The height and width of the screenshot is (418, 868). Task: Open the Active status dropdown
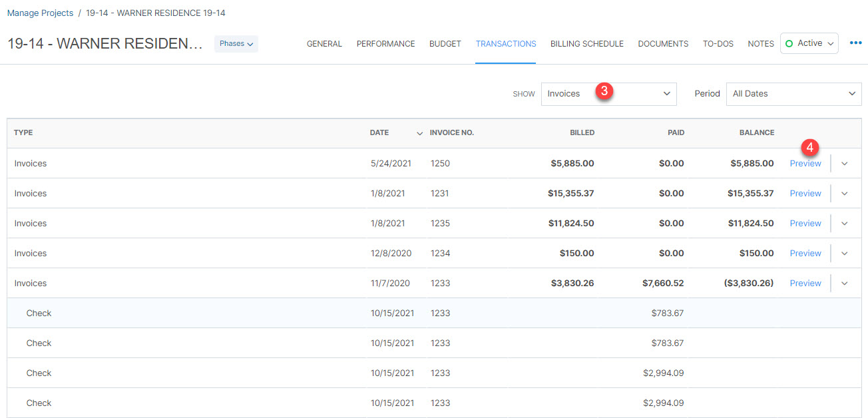[809, 43]
